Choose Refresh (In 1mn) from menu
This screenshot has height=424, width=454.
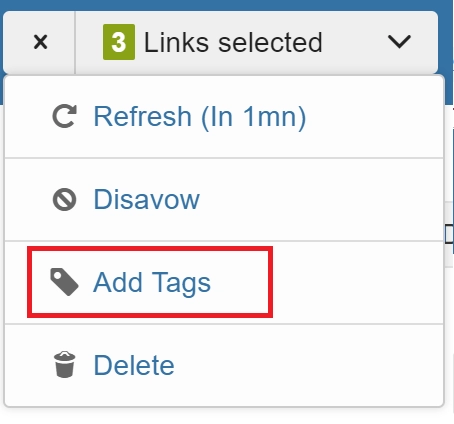200,116
